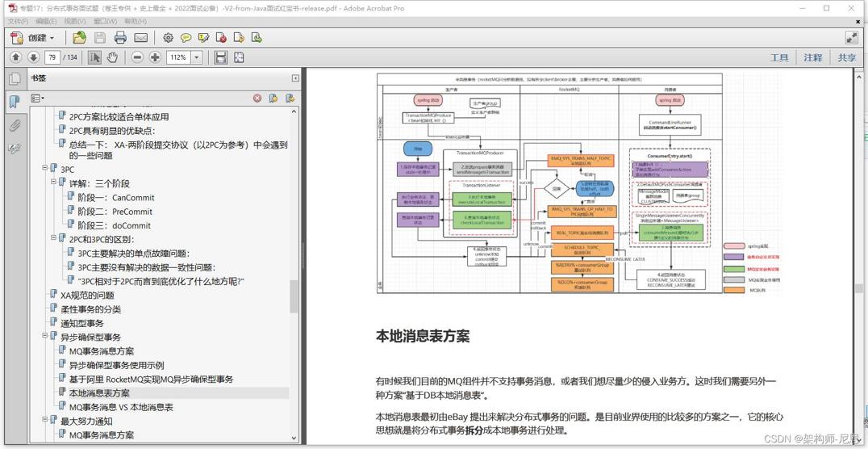Open the Create PDF menu button

(33, 38)
